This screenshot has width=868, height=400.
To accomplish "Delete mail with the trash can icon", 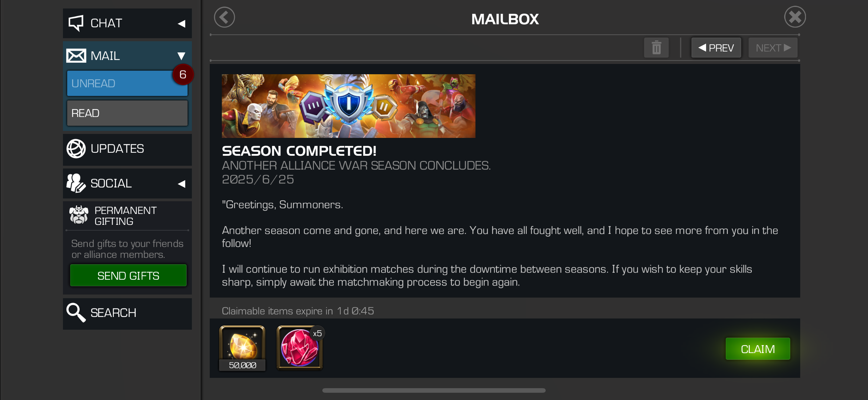I will coord(656,48).
